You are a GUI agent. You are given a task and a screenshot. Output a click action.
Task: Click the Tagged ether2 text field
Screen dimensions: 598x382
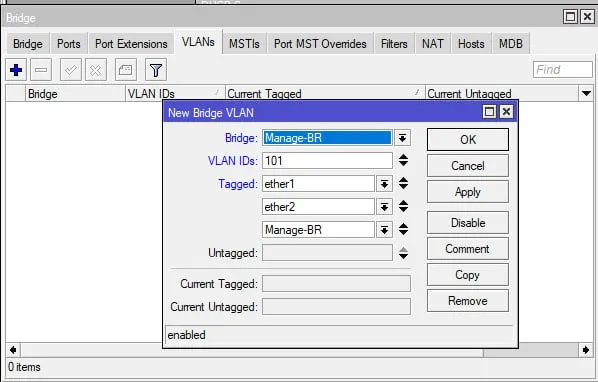(318, 207)
